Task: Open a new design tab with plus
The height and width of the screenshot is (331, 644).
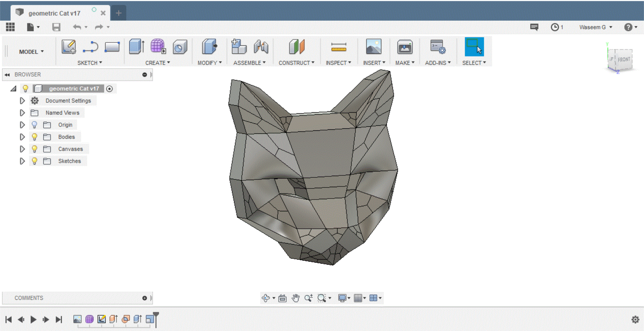Action: pos(119,13)
